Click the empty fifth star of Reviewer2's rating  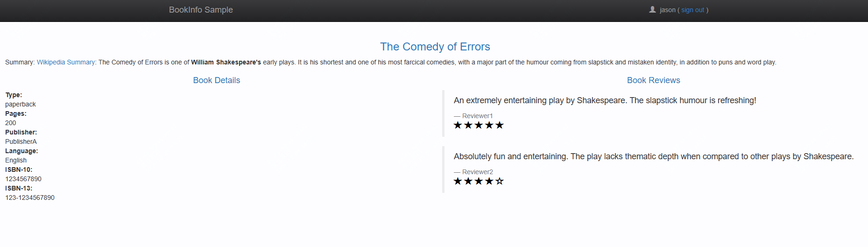500,181
